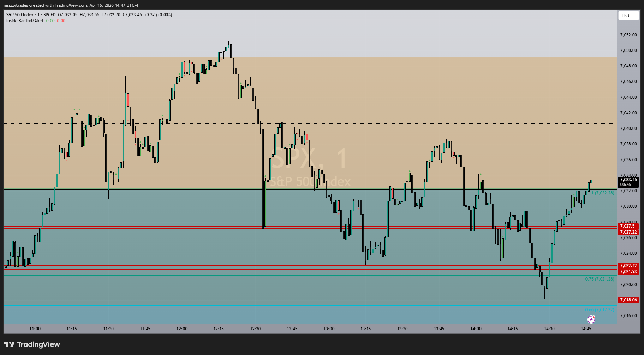
Task: Click the 11:45 time axis label
Action: click(145, 329)
